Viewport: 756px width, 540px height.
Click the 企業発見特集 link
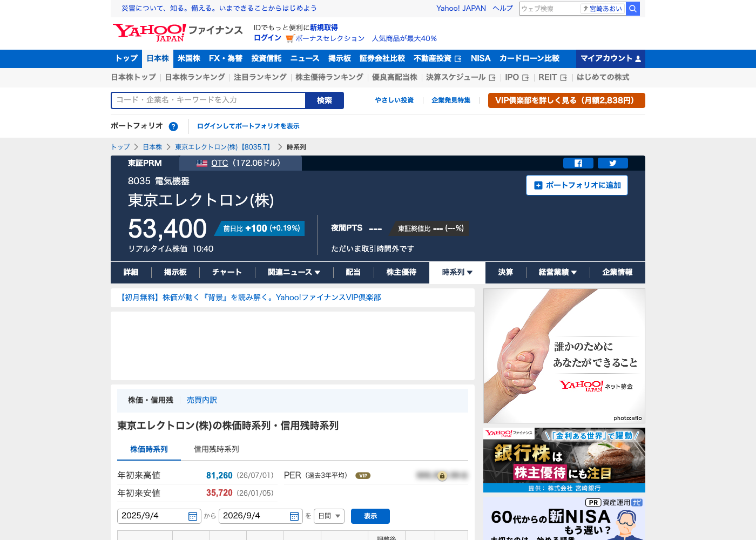[x=451, y=100]
